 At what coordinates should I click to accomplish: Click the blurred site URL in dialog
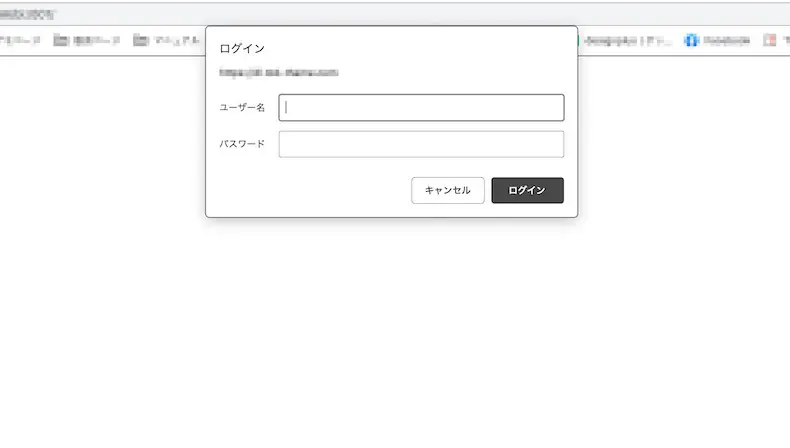point(279,72)
